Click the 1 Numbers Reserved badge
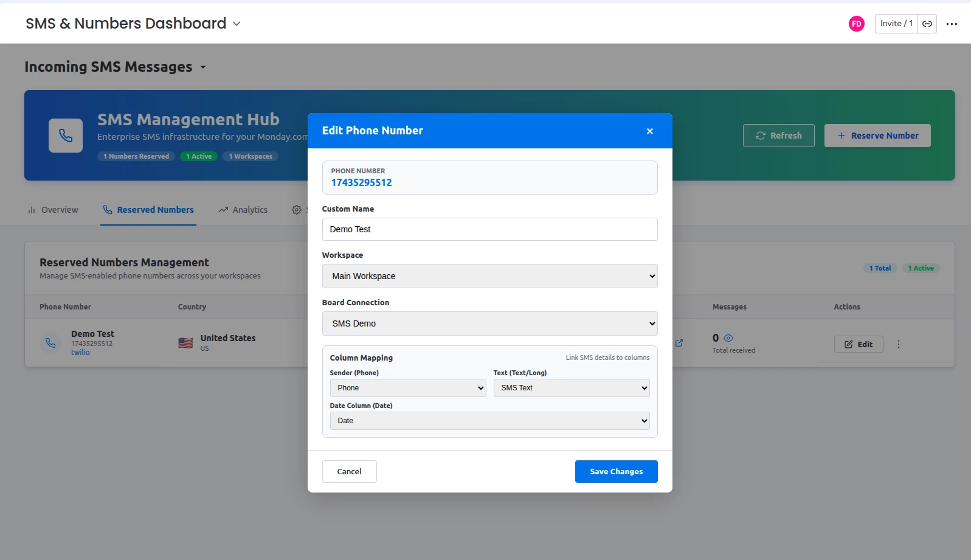The height and width of the screenshot is (560, 971). click(x=136, y=156)
